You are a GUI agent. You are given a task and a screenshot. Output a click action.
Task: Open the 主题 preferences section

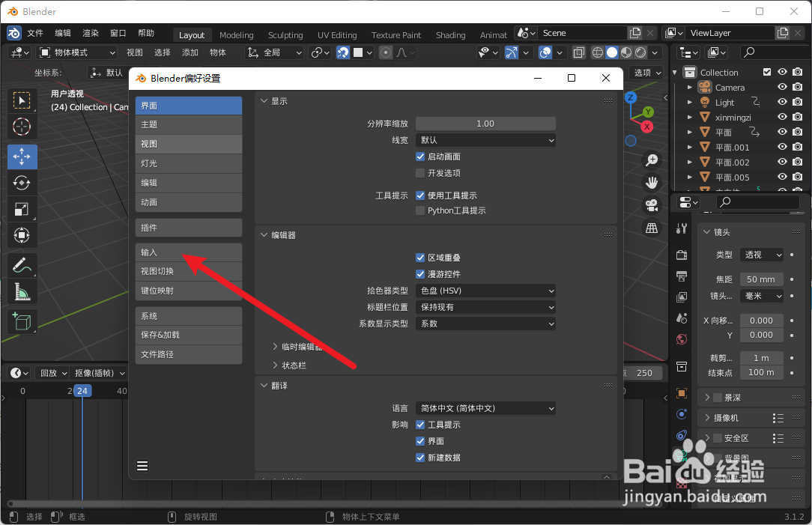coord(189,125)
